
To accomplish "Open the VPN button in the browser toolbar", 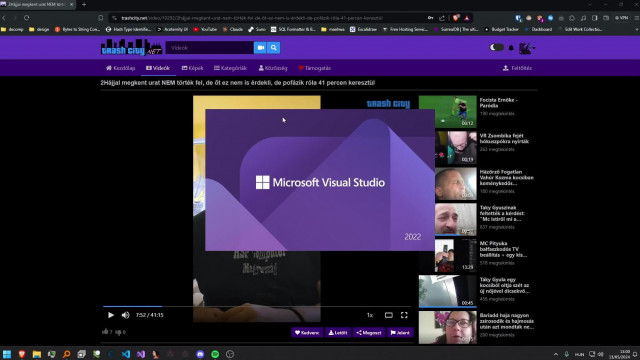I will 622,18.
